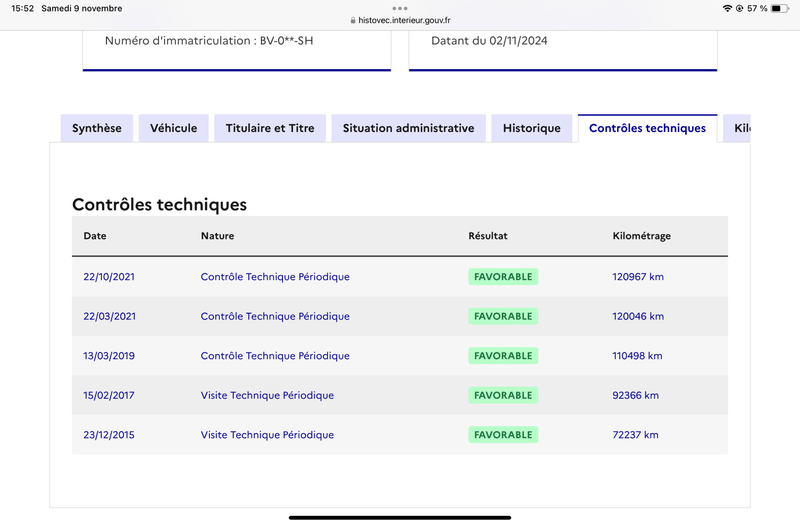
Task: Click the 72237 km mileage value
Action: coord(635,435)
